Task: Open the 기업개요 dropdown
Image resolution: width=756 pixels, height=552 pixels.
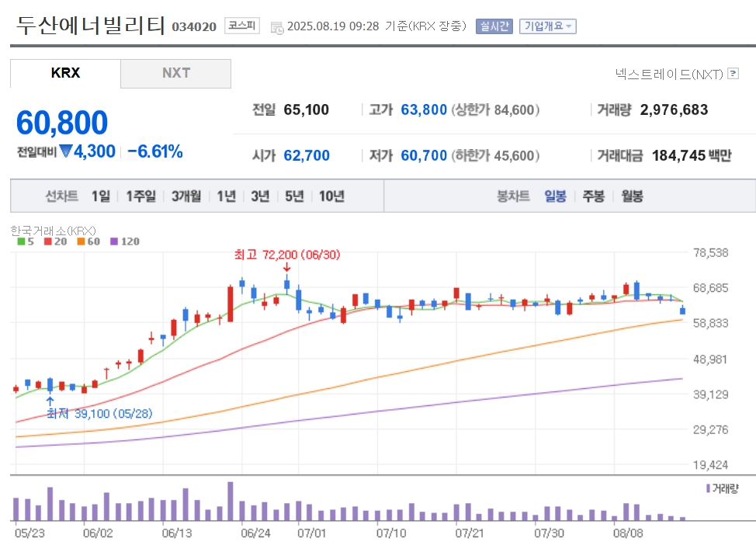Action: click(x=548, y=26)
